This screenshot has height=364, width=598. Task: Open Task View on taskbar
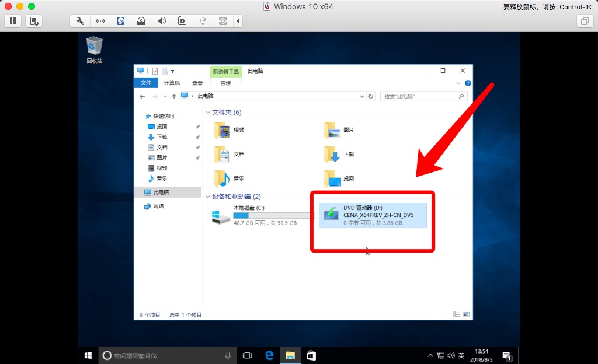tap(247, 355)
